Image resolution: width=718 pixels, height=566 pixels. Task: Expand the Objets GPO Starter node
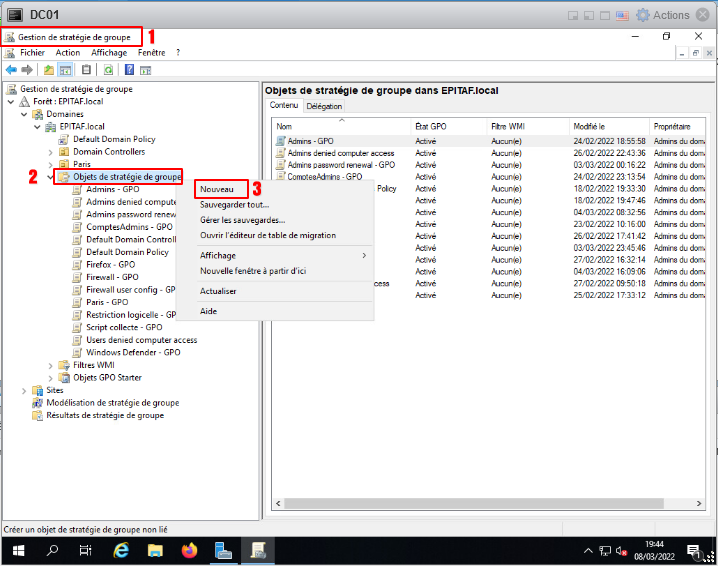pyautogui.click(x=51, y=378)
